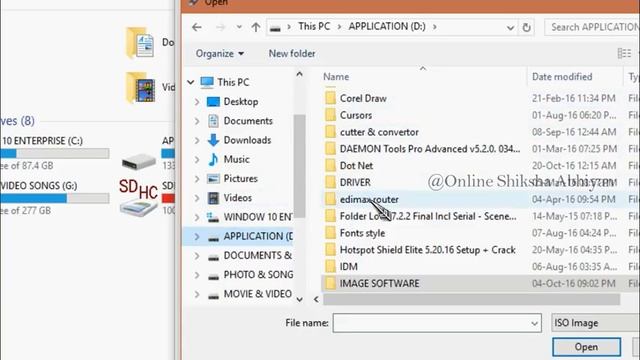Click the This PC computer icon
This screenshot has height=360, width=640.
point(207,82)
